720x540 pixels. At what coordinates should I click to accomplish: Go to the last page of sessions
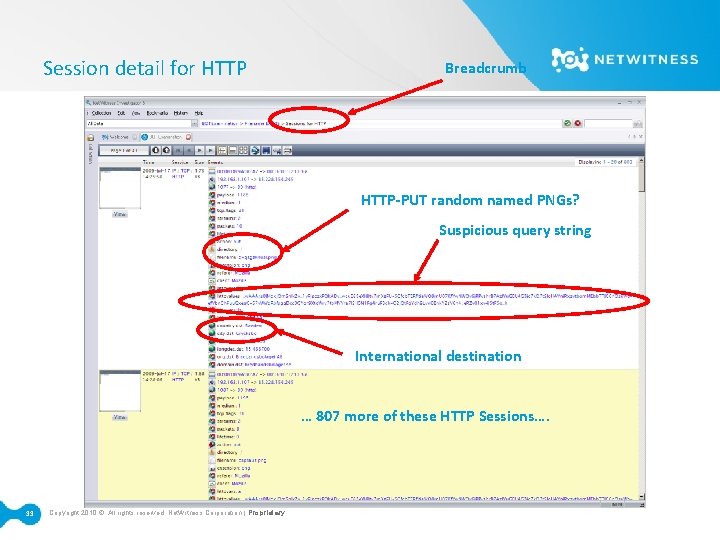[x=210, y=150]
